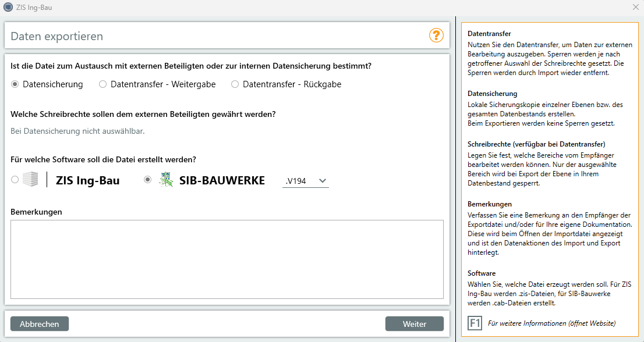Select ZIS Ing-Bau software radio button
Screen dimensions: 644x342
(x=15, y=180)
